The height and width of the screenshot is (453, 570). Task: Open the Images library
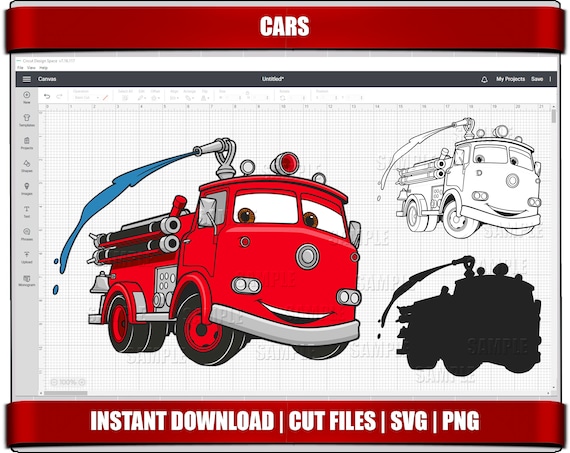coord(27,189)
